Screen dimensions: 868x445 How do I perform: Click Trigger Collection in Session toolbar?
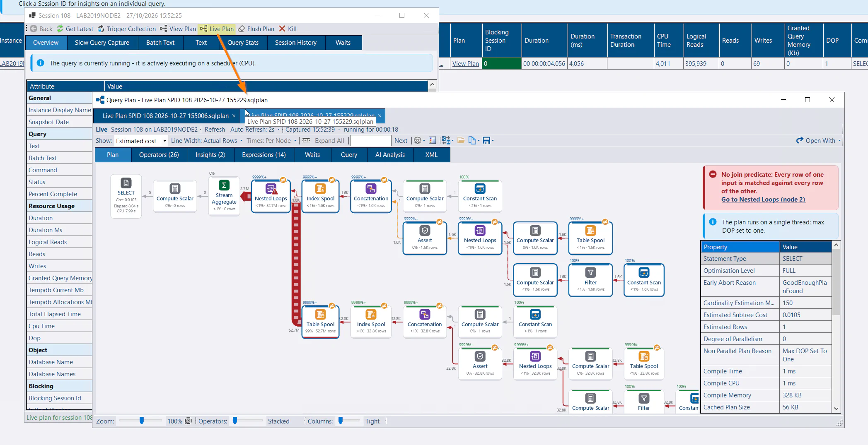click(127, 29)
